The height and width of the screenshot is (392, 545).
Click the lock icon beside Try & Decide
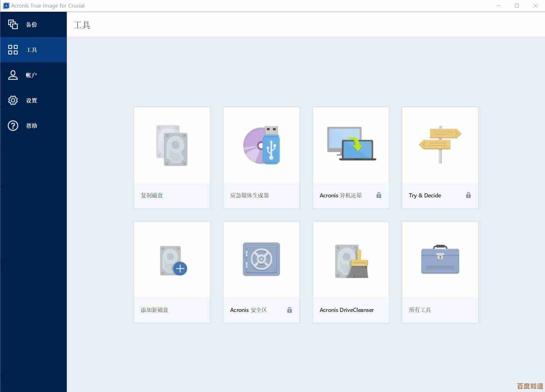coord(468,195)
